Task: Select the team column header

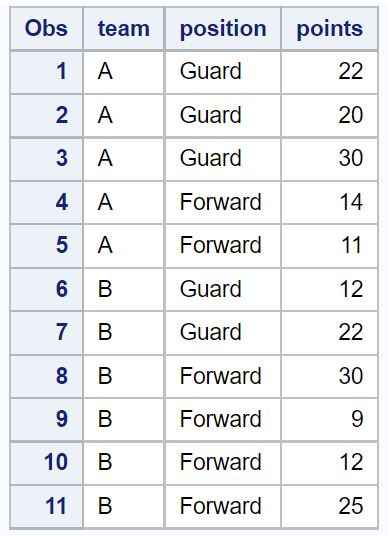Action: 124,28
